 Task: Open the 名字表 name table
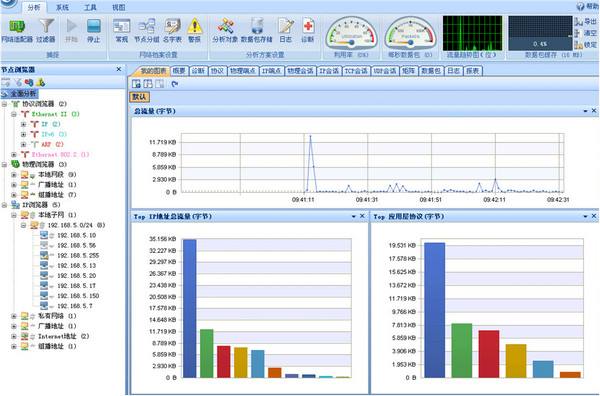pos(172,31)
